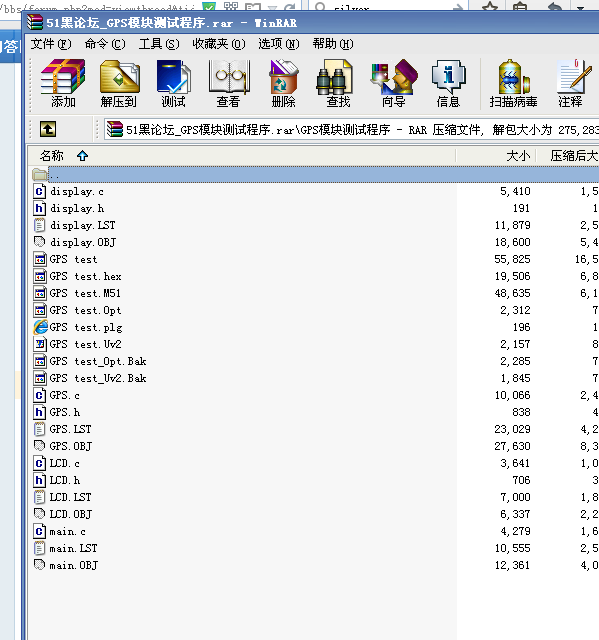599x640 pixels.
Task: Click the 扫描病毒 (Virus scan) icon
Action: click(513, 76)
